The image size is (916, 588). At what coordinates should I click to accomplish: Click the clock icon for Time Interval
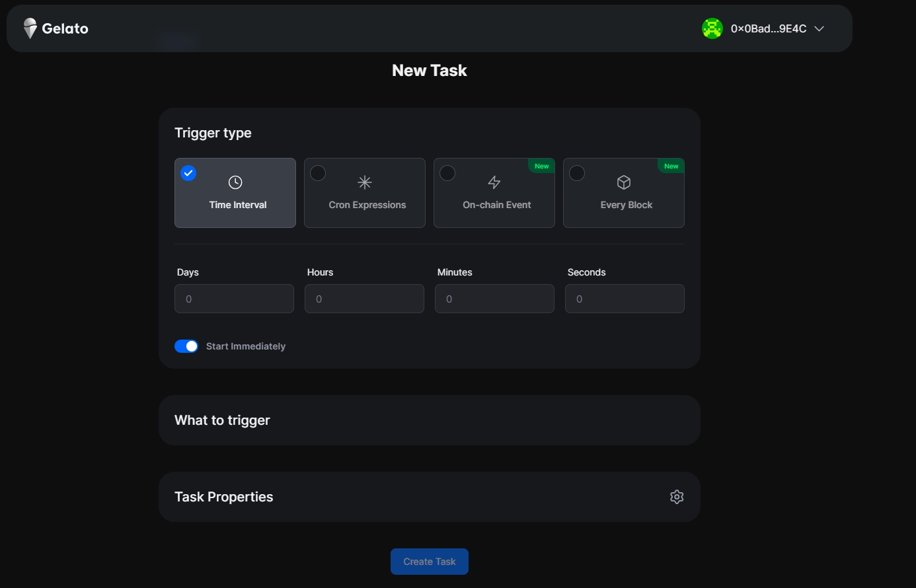click(235, 182)
